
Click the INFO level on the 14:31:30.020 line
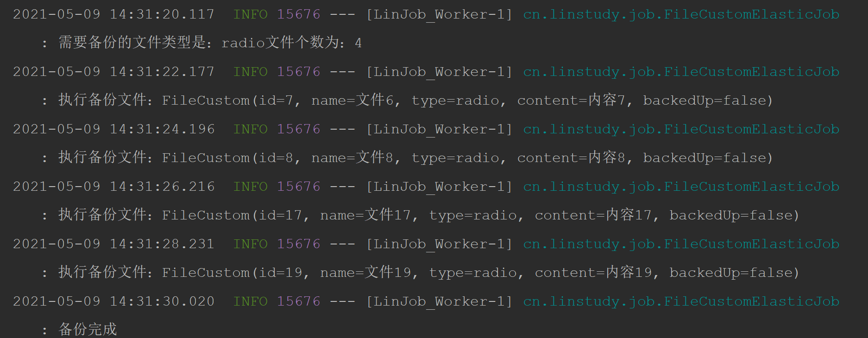[x=251, y=301]
